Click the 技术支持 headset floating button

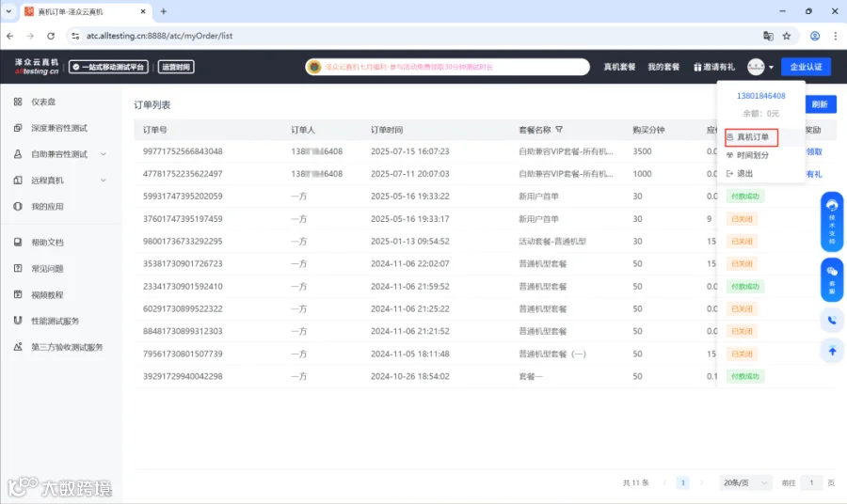(832, 222)
